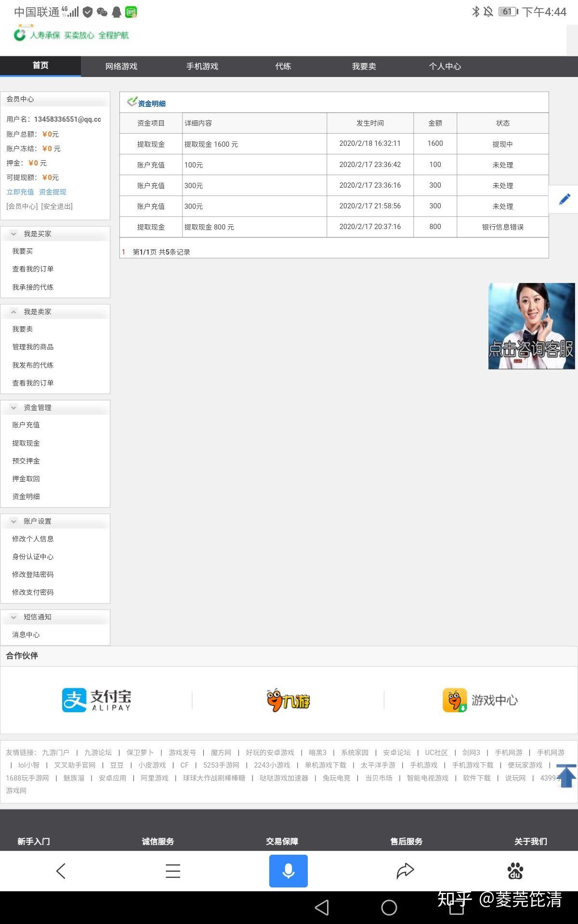The image size is (578, 924).
Task: Open the 代练 nav tab
Action: coord(283,66)
